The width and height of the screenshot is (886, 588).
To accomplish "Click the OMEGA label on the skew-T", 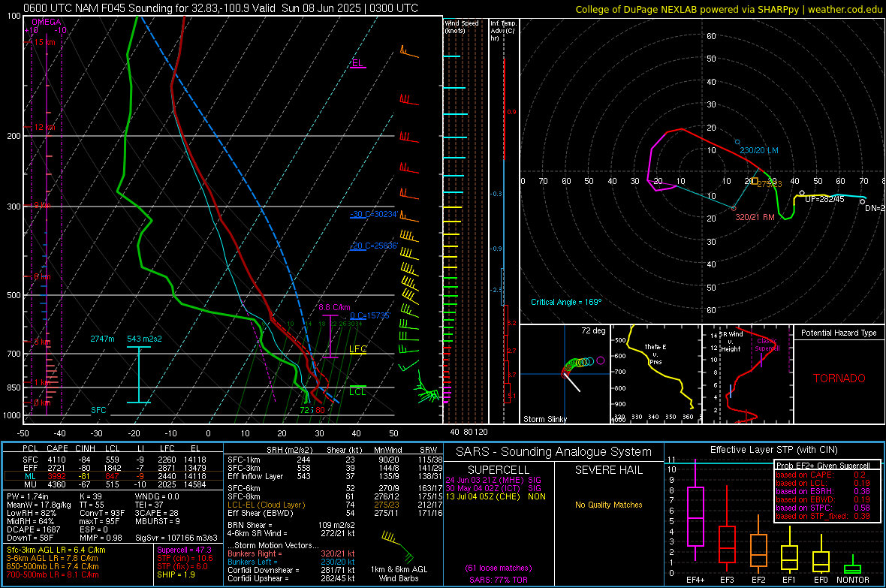I will pyautogui.click(x=46, y=22).
